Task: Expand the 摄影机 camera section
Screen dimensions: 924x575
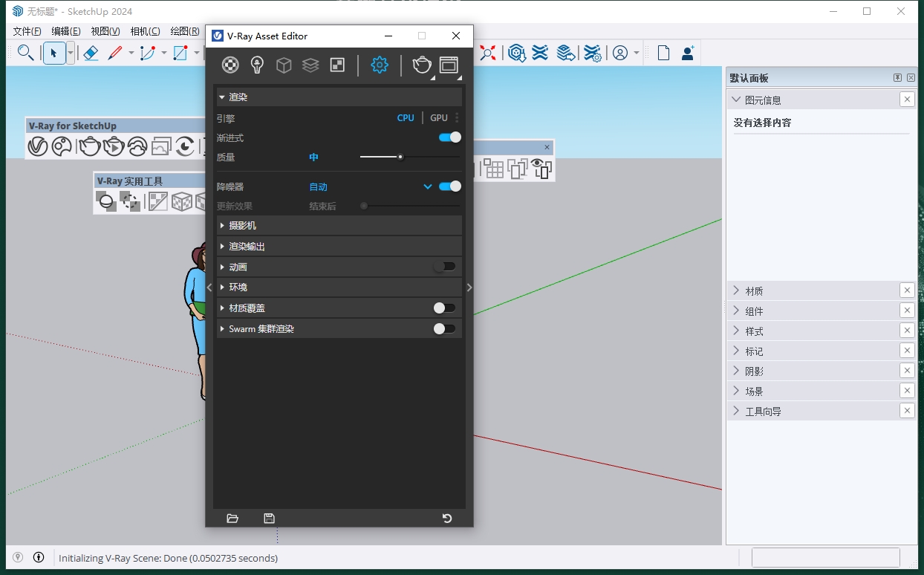Action: (339, 225)
